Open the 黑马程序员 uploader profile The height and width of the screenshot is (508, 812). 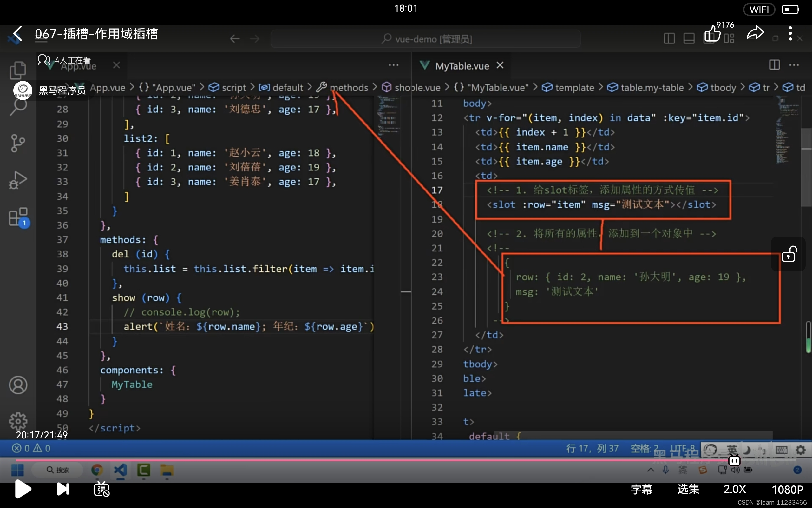click(x=50, y=90)
